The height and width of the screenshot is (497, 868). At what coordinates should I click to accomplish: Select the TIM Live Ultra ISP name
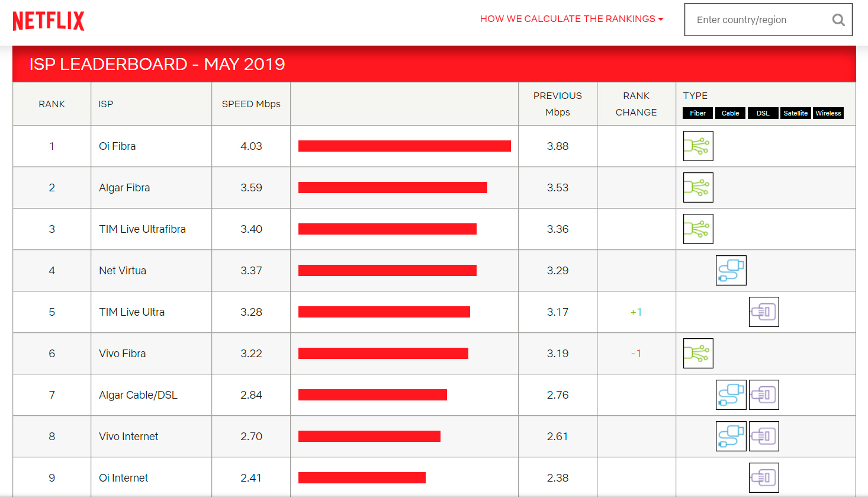click(131, 312)
